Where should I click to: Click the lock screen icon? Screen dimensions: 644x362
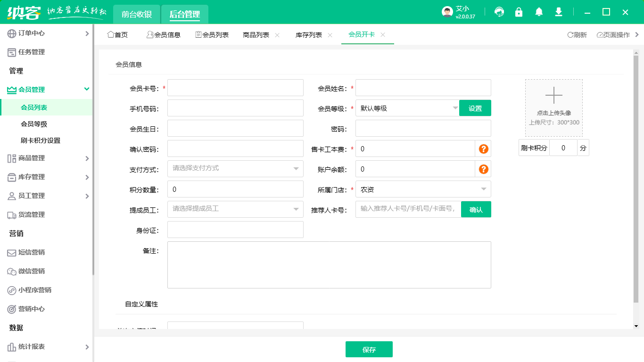(519, 12)
